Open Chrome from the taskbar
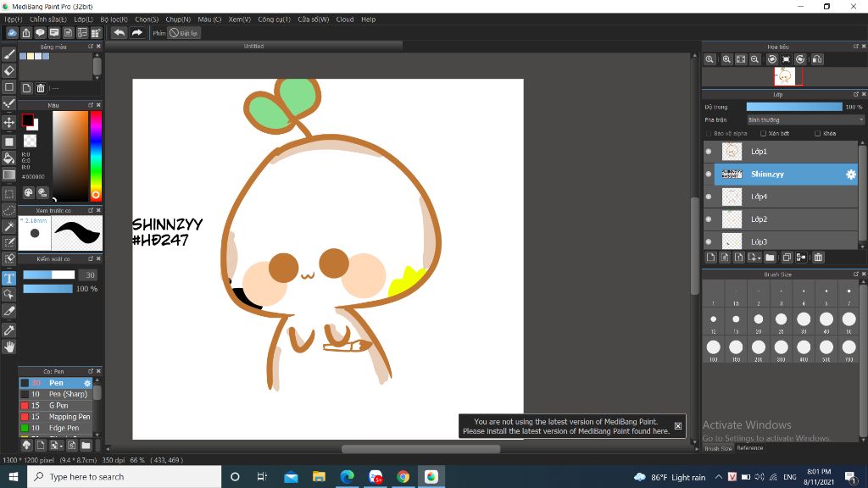 [403, 476]
